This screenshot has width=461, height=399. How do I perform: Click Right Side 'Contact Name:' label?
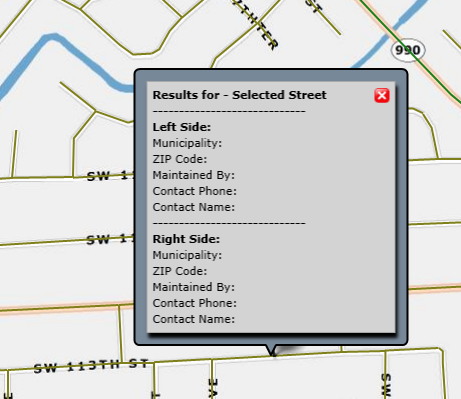(194, 319)
